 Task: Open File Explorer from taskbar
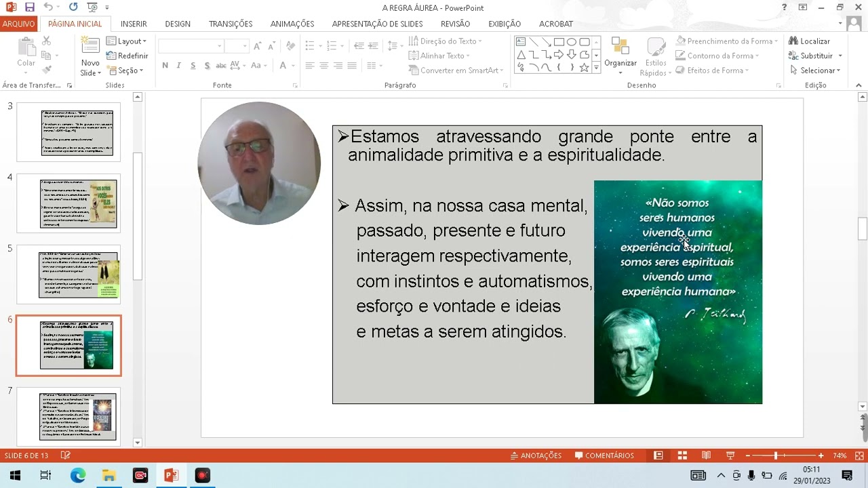tap(108, 475)
